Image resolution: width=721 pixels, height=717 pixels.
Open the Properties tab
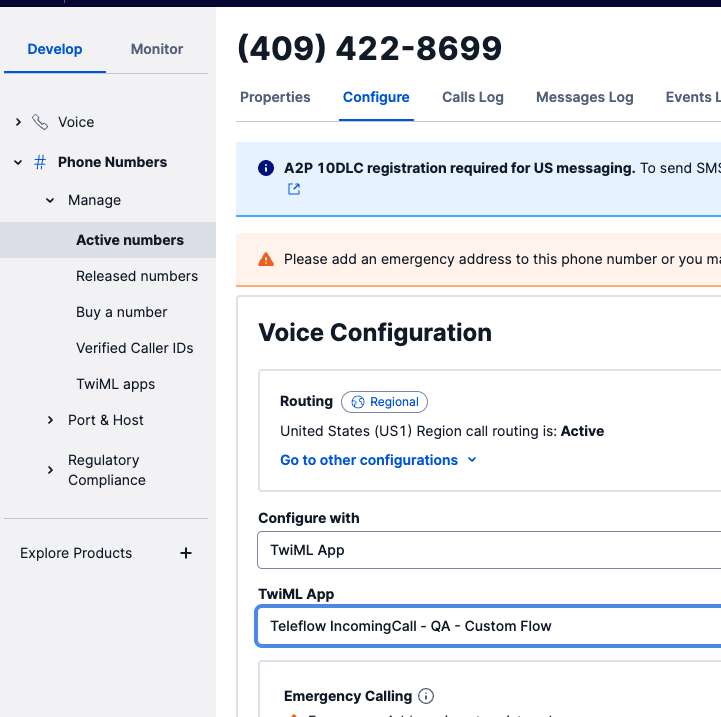(275, 98)
